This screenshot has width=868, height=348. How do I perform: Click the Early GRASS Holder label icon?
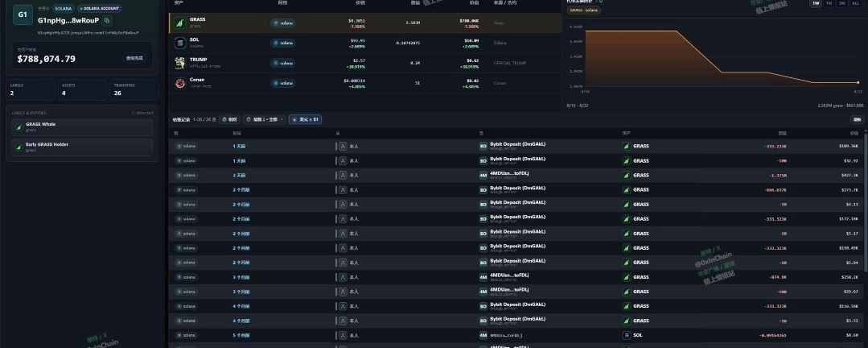19,147
